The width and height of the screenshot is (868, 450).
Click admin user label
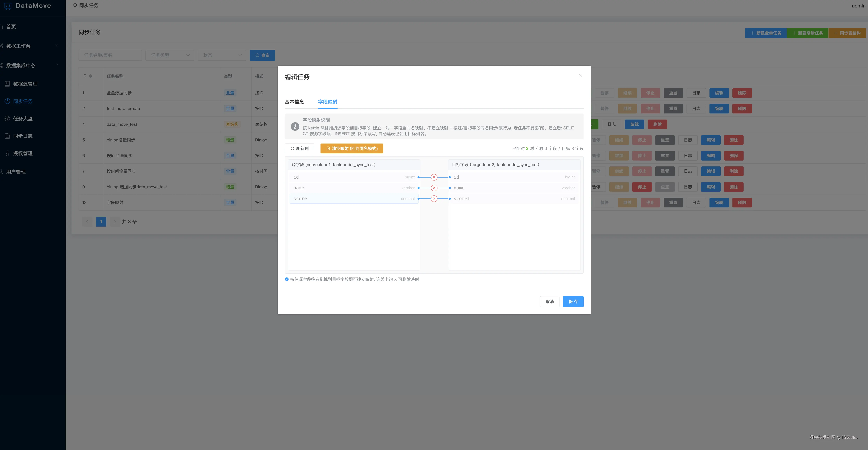pos(858,6)
